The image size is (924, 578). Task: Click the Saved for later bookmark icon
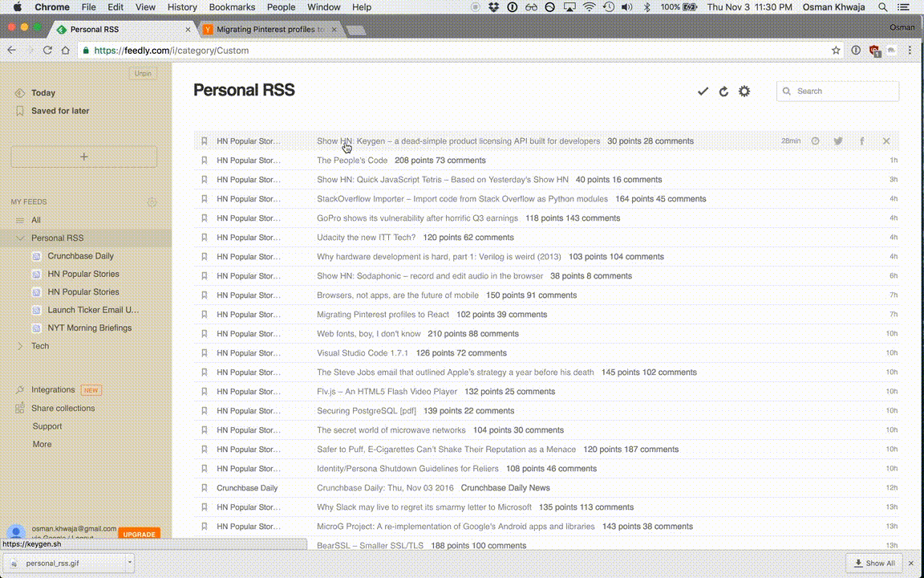click(20, 111)
